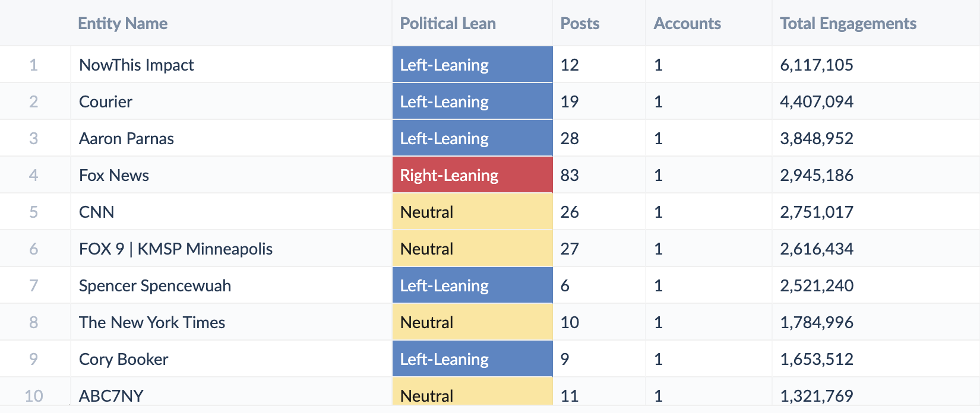Image resolution: width=980 pixels, height=413 pixels.
Task: Select the Fox News entity name
Action: coord(114,176)
